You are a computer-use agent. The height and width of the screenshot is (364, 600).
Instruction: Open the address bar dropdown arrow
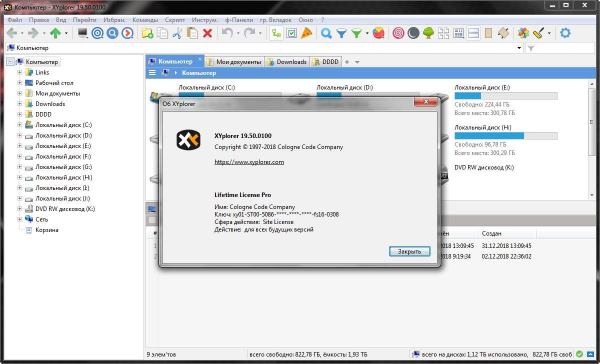(x=519, y=48)
